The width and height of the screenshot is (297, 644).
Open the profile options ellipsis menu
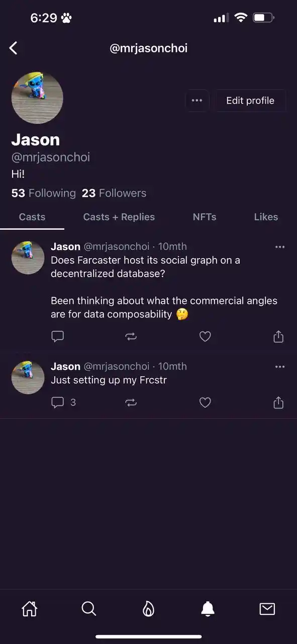tap(197, 100)
